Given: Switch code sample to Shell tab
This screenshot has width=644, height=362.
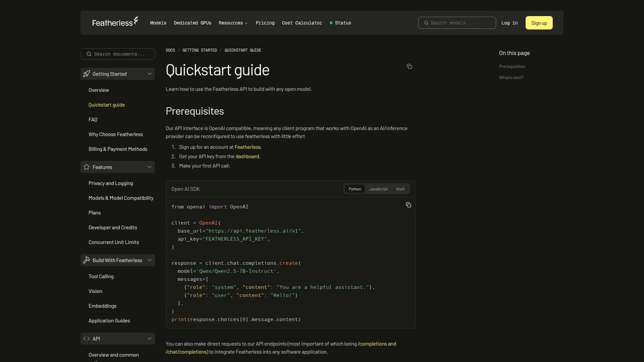Looking at the screenshot, I should click(x=400, y=189).
